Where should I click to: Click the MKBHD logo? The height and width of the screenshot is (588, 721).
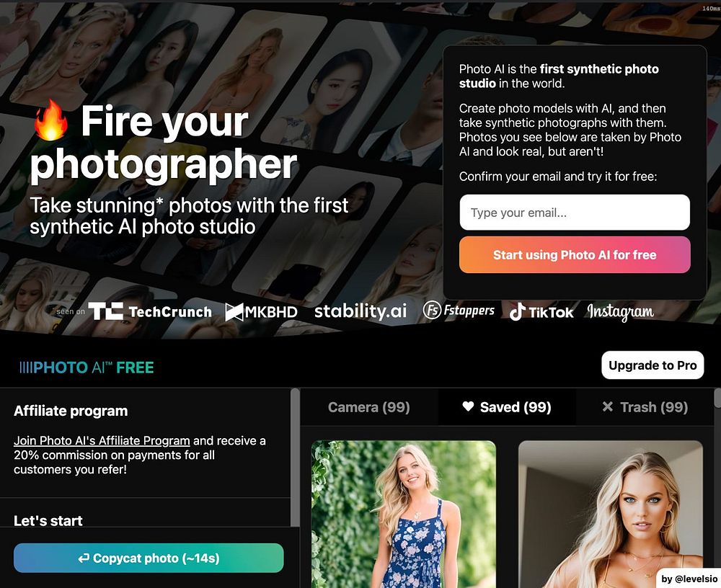tap(261, 312)
